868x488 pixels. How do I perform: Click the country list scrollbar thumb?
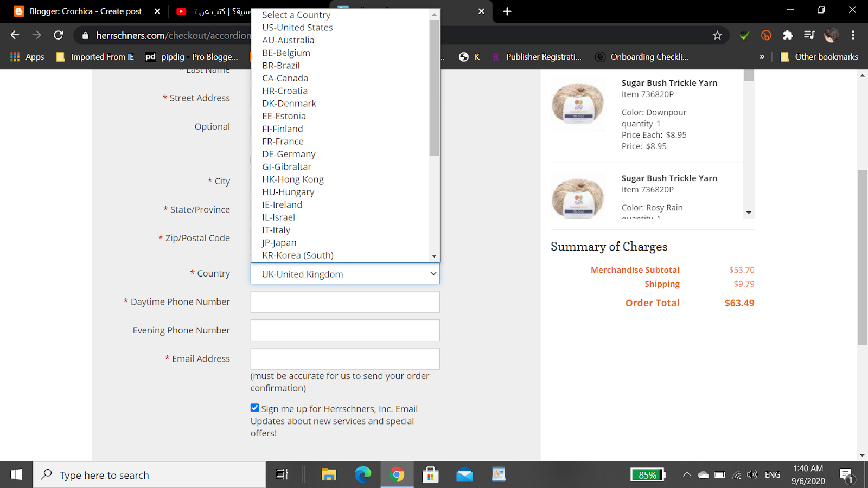[x=434, y=88]
